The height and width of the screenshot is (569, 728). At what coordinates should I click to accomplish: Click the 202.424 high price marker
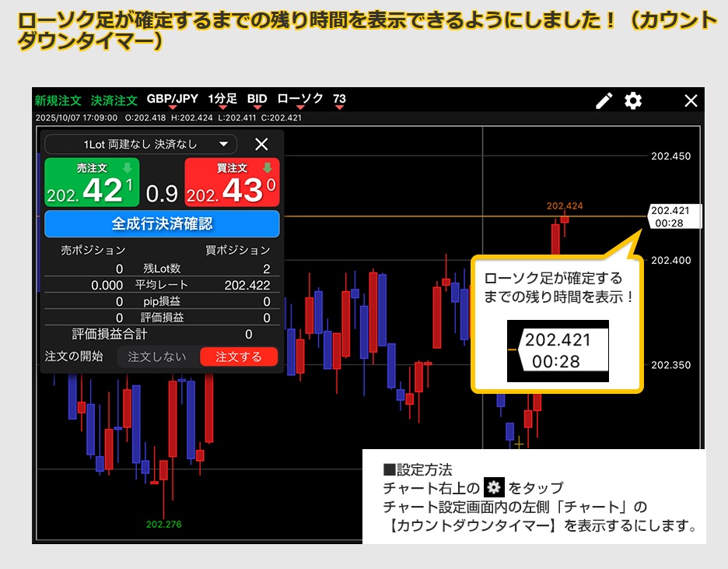point(565,206)
